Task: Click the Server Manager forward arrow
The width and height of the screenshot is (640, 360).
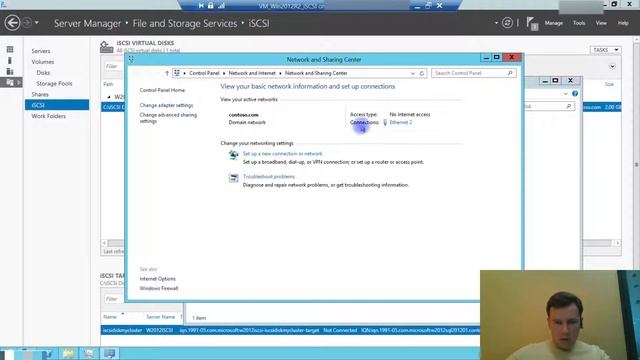Action: (27, 23)
